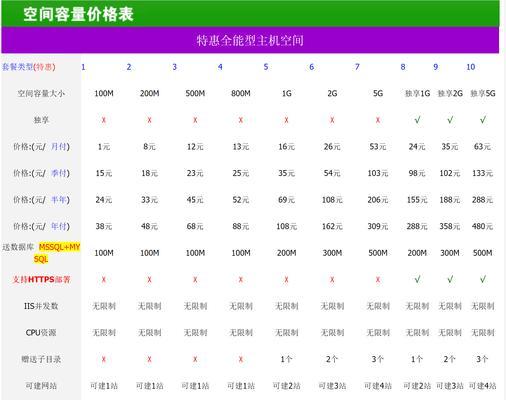Click the 赠送子目录 row label
The height and width of the screenshot is (400, 506).
(41, 359)
